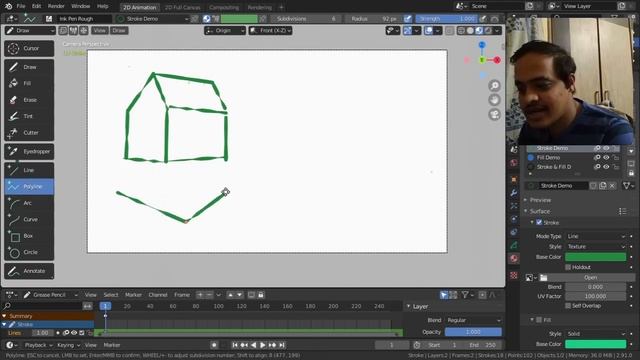This screenshot has height=360, width=640.
Task: Open the Playback options popover
Action: tap(38, 345)
